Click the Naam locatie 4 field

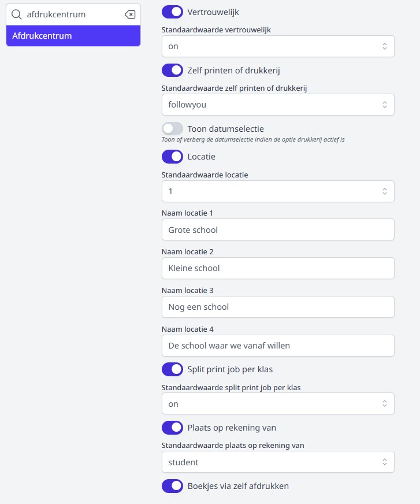278,346
